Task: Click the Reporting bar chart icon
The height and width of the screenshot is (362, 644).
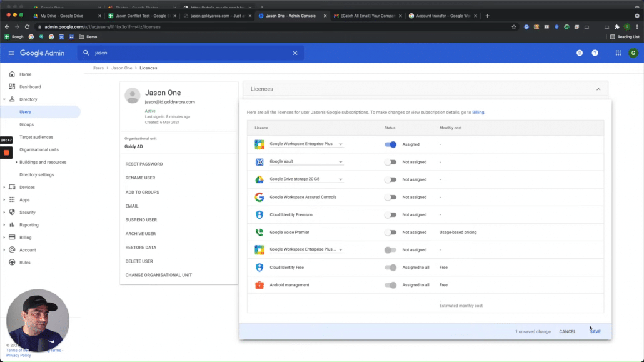Action: coord(12,224)
